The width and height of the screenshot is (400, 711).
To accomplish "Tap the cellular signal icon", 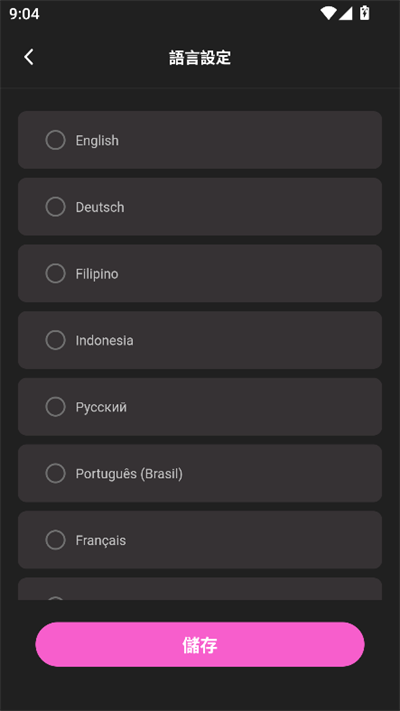I will pyautogui.click(x=346, y=14).
